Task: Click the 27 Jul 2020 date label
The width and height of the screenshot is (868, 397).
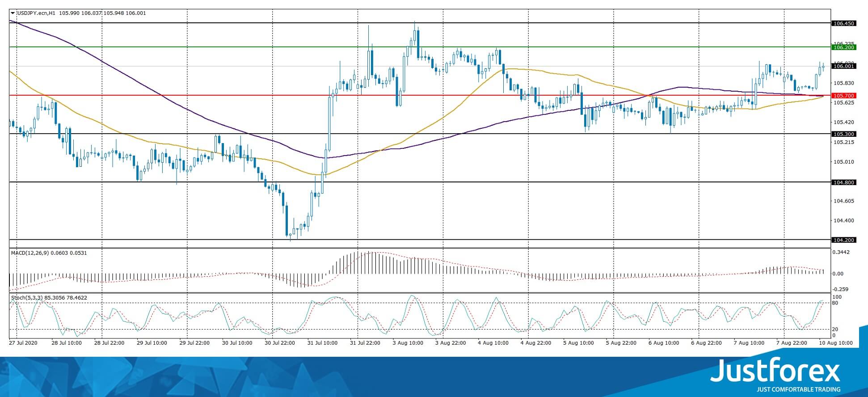Action: pos(23,343)
